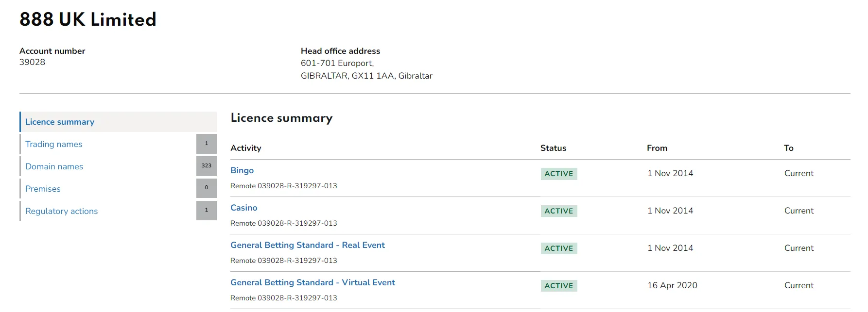Open the Licence summary tab

pos(60,122)
